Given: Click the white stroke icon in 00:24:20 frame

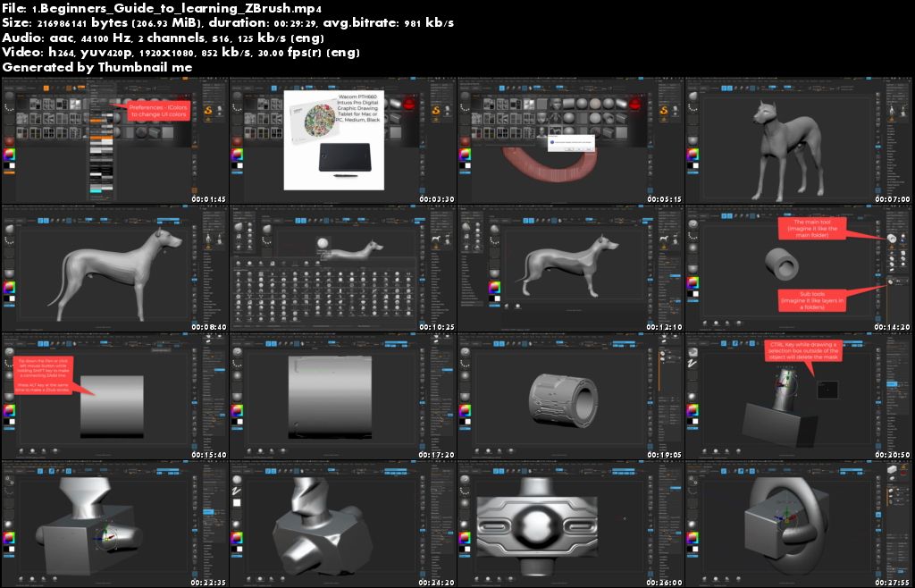Looking at the screenshot, I should (237, 491).
